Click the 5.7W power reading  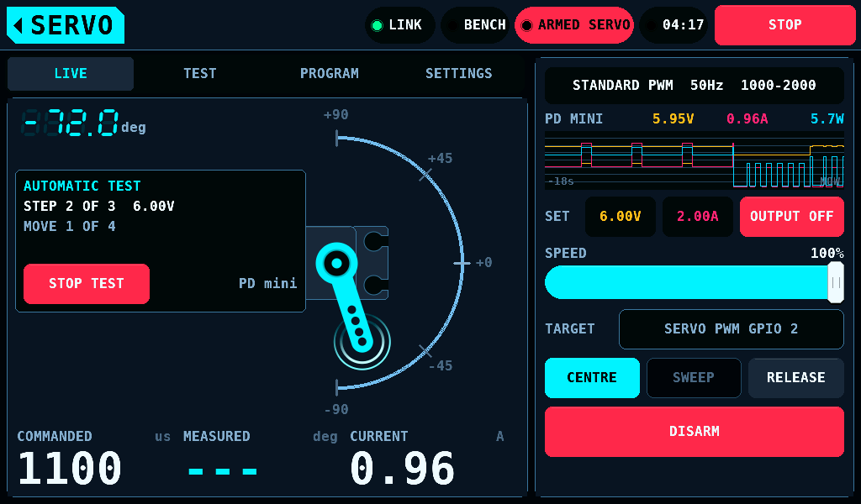(x=827, y=119)
